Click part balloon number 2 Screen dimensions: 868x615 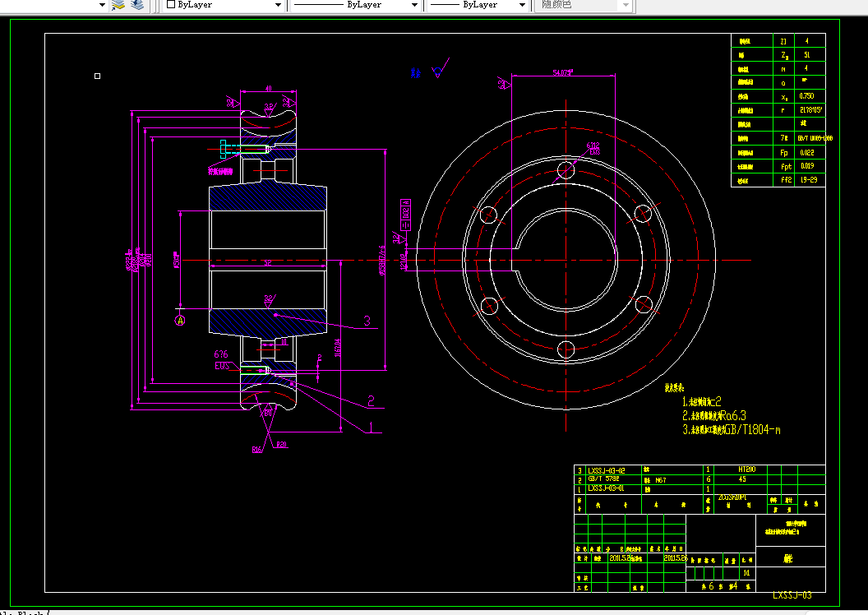point(371,400)
